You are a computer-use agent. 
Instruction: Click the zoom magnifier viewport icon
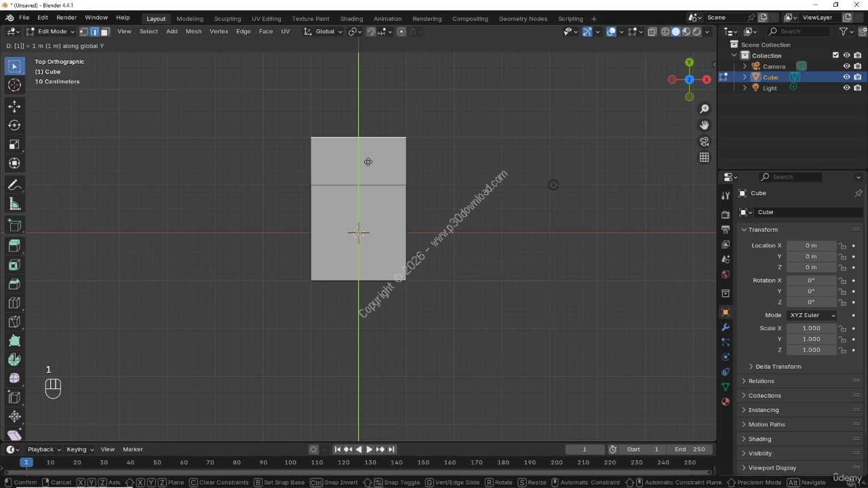pos(705,108)
